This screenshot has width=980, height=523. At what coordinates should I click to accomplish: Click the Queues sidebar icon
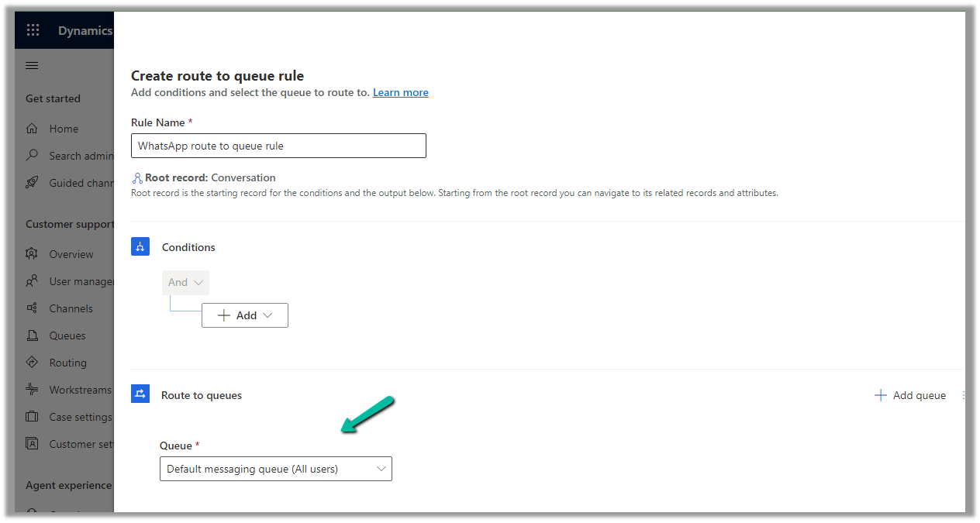[x=33, y=335]
